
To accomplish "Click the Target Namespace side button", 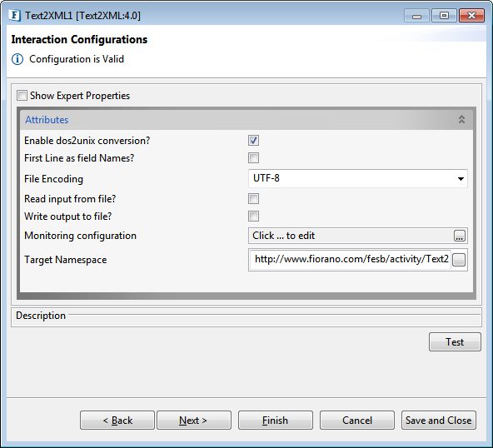I will click(459, 260).
